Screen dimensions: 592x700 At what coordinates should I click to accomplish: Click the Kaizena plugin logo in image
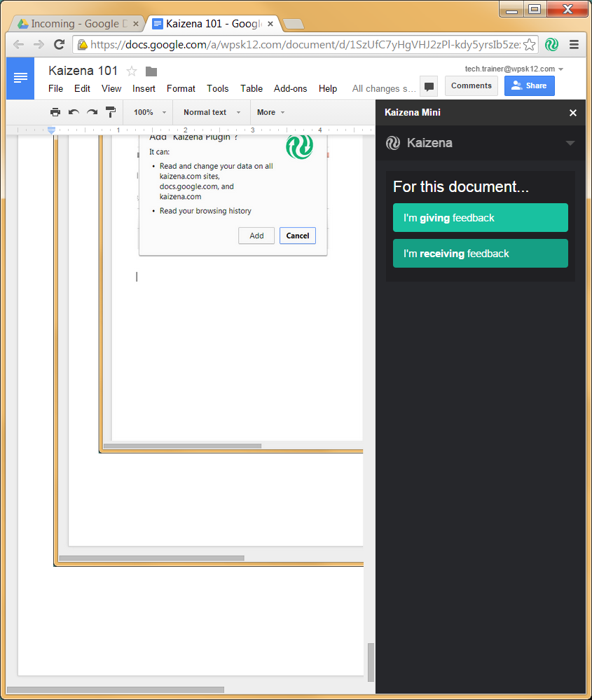coord(299,146)
